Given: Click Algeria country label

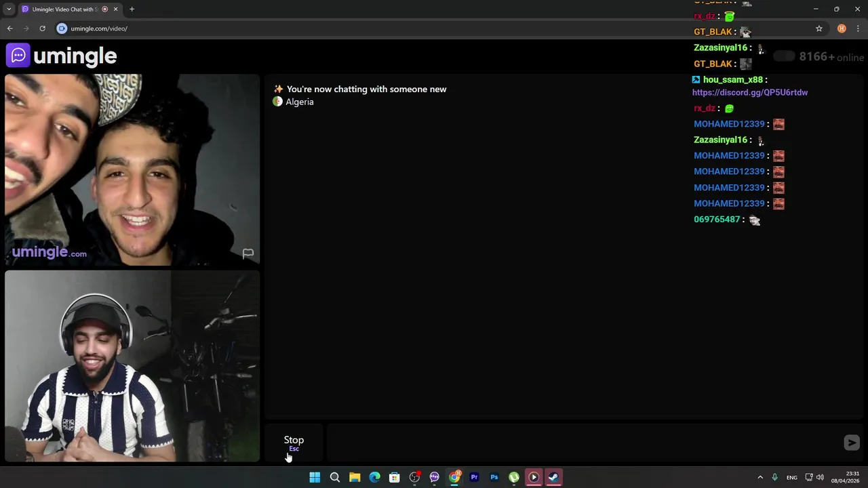Looking at the screenshot, I should [300, 102].
